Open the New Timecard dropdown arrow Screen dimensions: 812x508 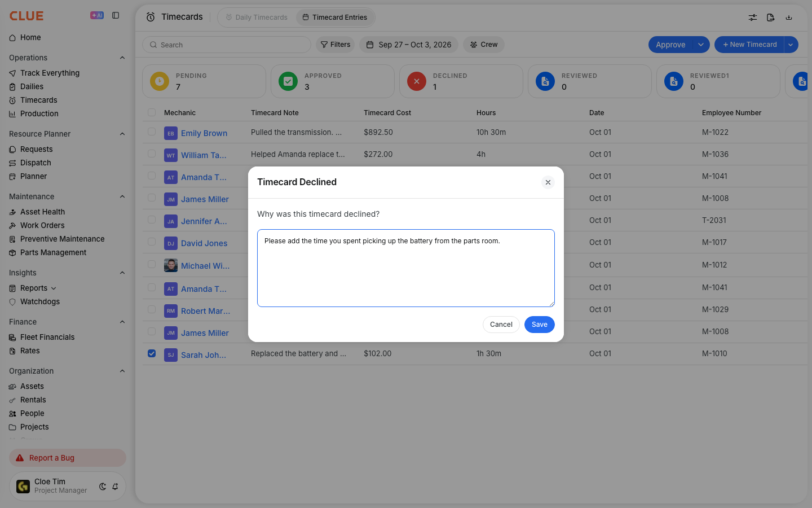point(791,45)
